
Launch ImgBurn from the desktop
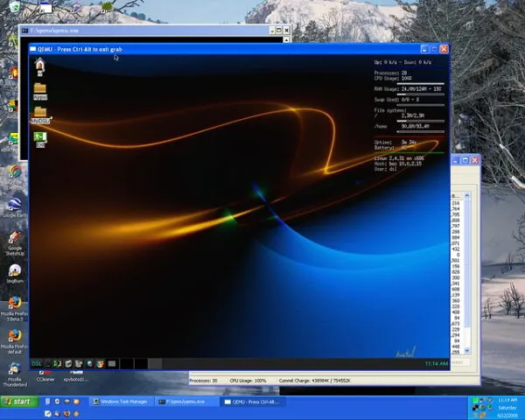[x=15, y=274]
